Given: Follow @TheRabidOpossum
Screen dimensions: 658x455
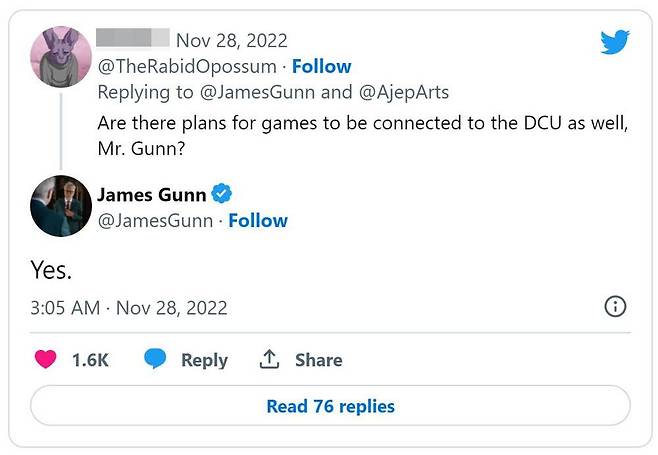Looking at the screenshot, I should click(x=321, y=66).
